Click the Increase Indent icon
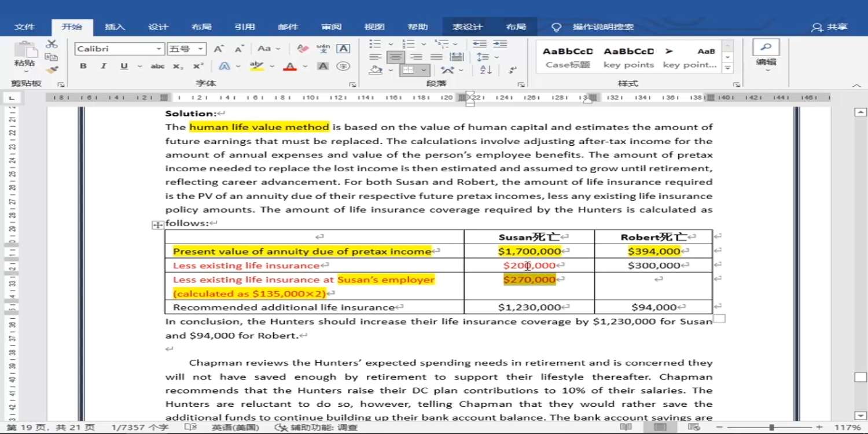The width and height of the screenshot is (868, 434). pyautogui.click(x=499, y=44)
